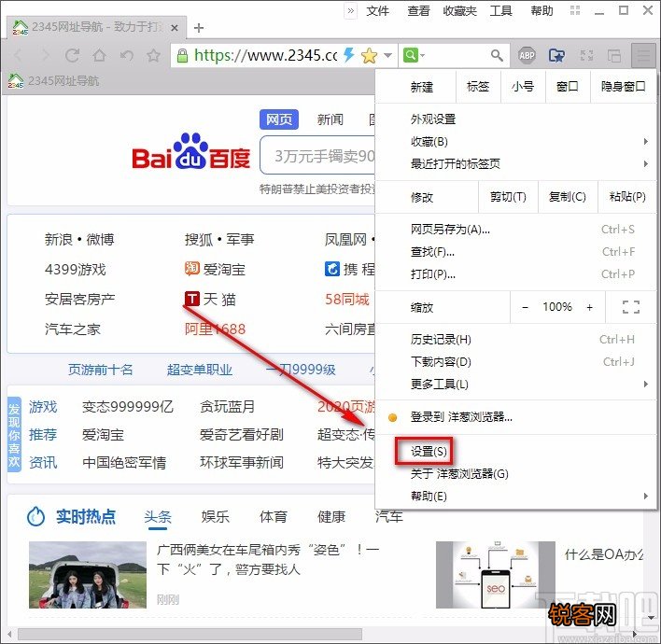Click the screenshot capture icon in toolbar
Viewport: 661px width, 644px height.
(x=587, y=55)
